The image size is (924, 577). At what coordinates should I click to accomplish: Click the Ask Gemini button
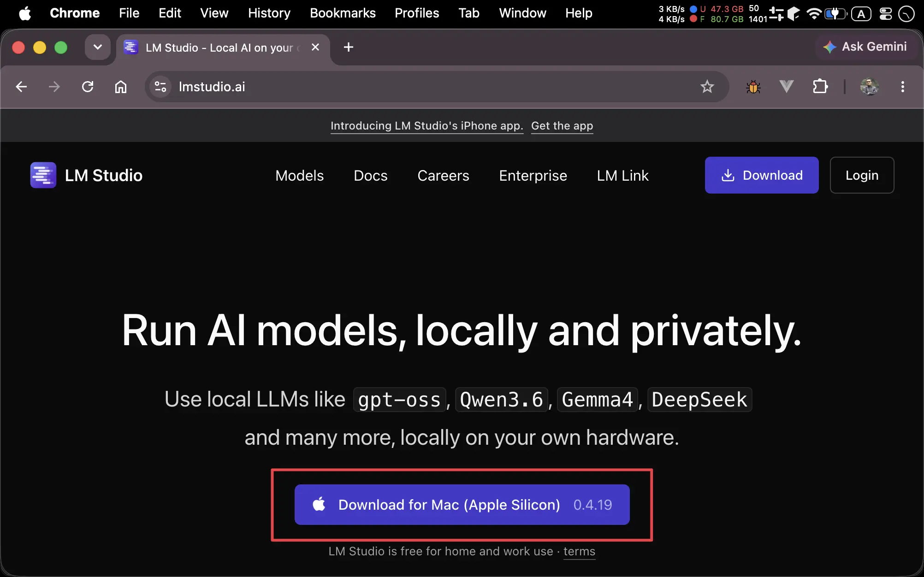866,47
